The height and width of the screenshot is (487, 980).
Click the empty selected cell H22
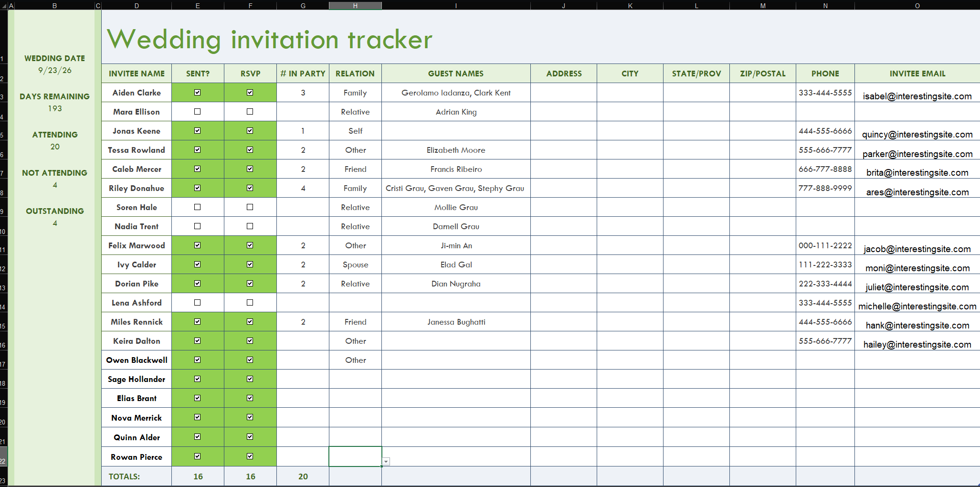coord(355,456)
